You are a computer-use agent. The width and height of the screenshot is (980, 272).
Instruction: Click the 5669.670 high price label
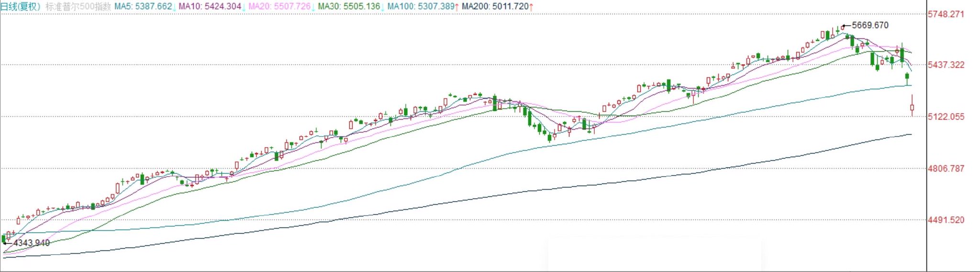click(x=870, y=25)
